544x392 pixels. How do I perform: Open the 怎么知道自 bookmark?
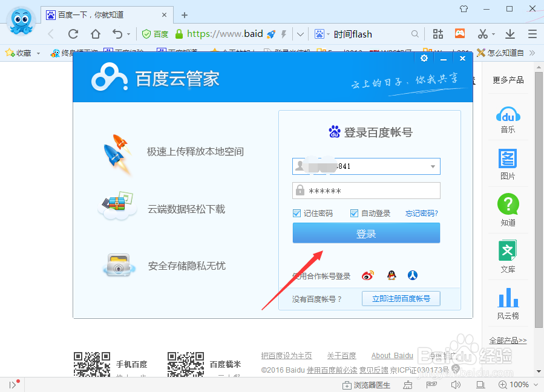[500, 53]
